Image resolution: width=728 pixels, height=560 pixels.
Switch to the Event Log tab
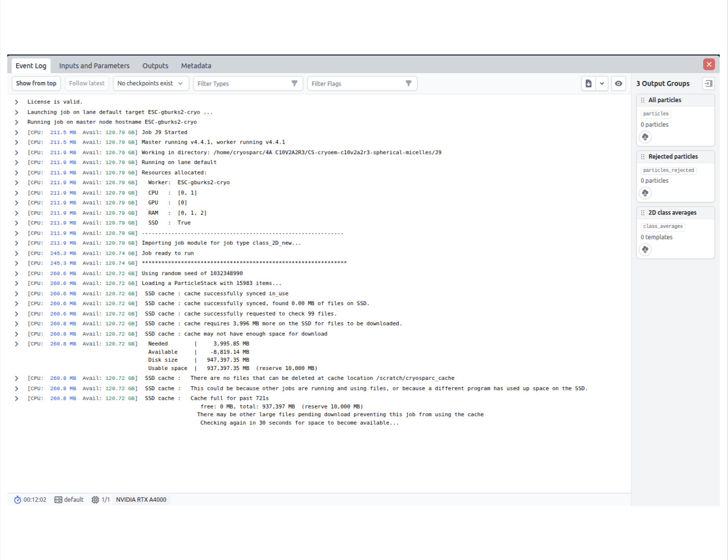pyautogui.click(x=31, y=66)
